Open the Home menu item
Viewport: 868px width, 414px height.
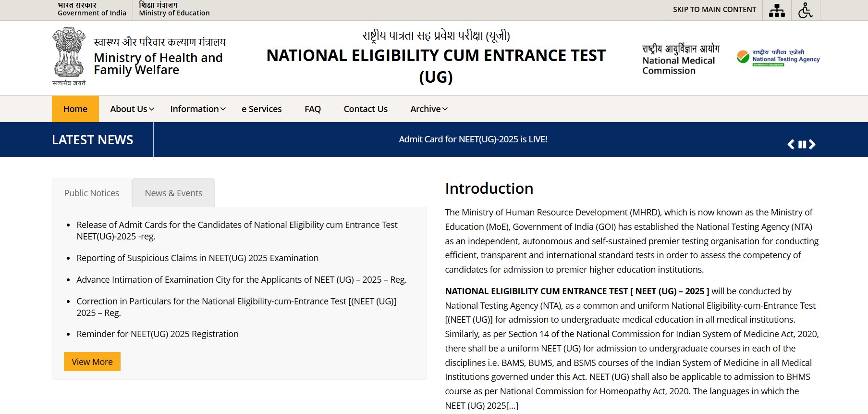click(75, 109)
